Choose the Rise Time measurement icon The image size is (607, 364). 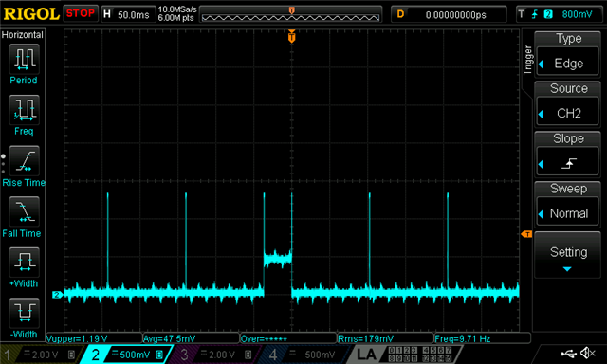pyautogui.click(x=24, y=161)
